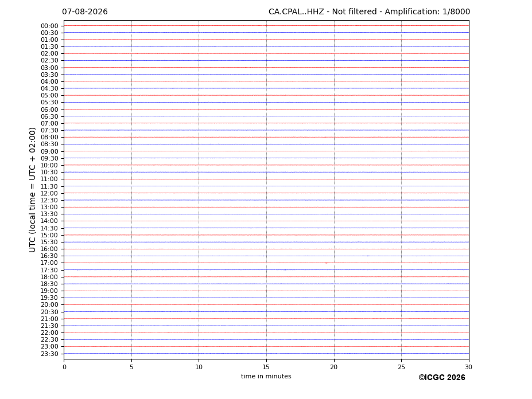Image resolution: width=532 pixels, height=399 pixels.
Task: Click the 00:30 time row label
Action: pyautogui.click(x=49, y=33)
